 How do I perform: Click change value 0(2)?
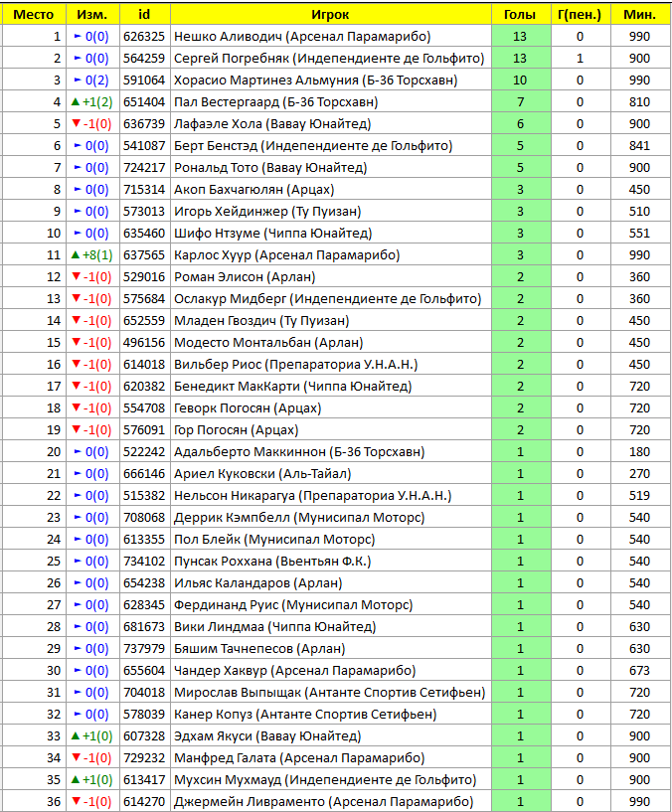[96, 81]
